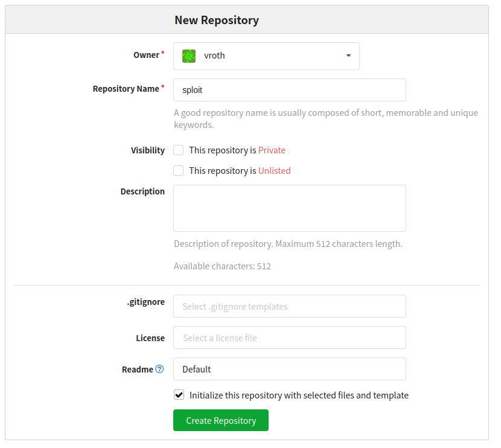Expand the Owner dropdown arrow
Image resolution: width=501 pixels, height=448 pixels.
pyautogui.click(x=349, y=56)
